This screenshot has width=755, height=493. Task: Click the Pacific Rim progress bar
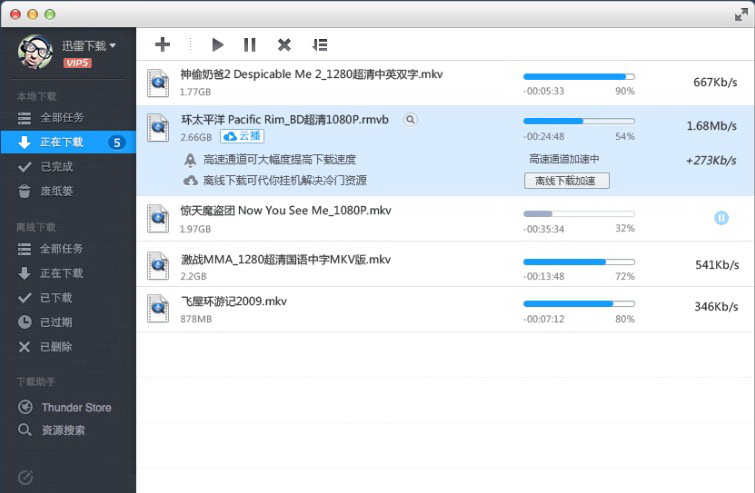579,121
